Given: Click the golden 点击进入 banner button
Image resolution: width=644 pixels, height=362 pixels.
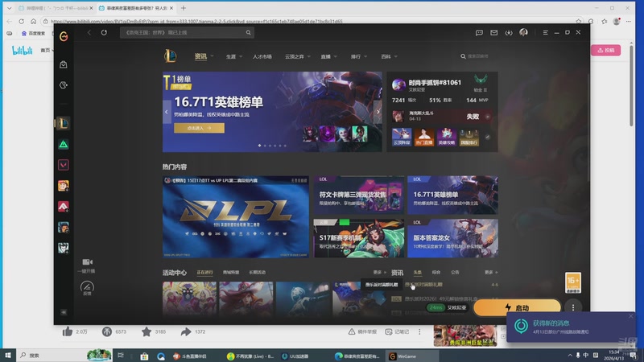Looking at the screenshot, I should [199, 128].
